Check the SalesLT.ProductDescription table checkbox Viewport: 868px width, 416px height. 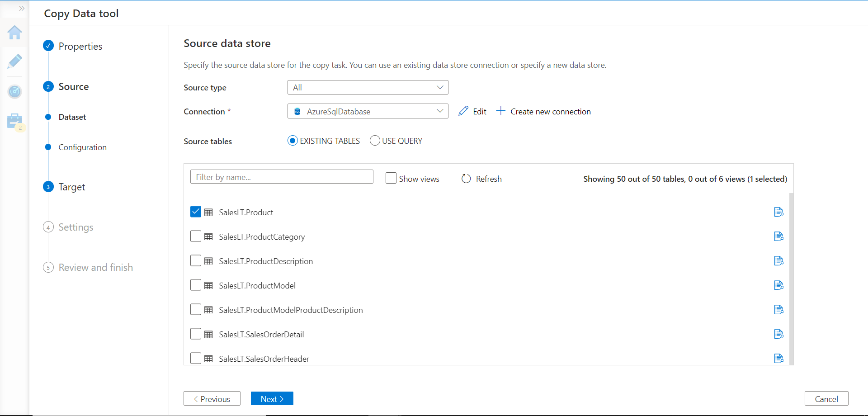coord(196,261)
